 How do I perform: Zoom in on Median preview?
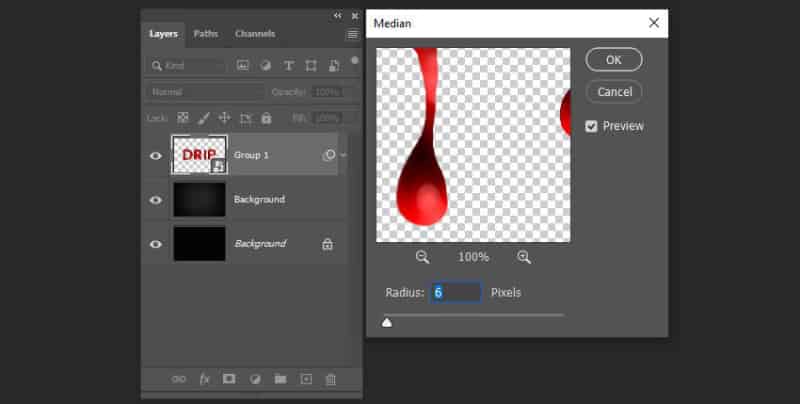[524, 257]
